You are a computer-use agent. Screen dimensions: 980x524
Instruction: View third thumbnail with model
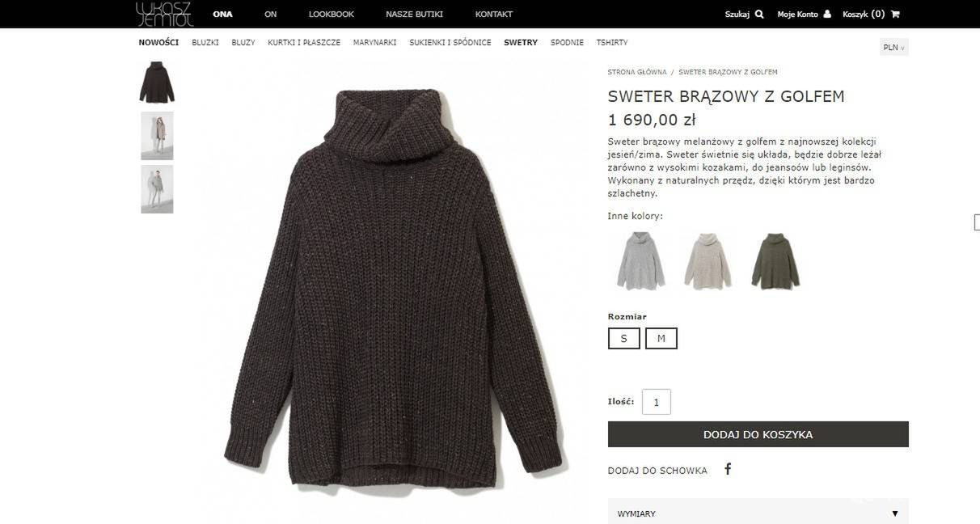pos(157,189)
